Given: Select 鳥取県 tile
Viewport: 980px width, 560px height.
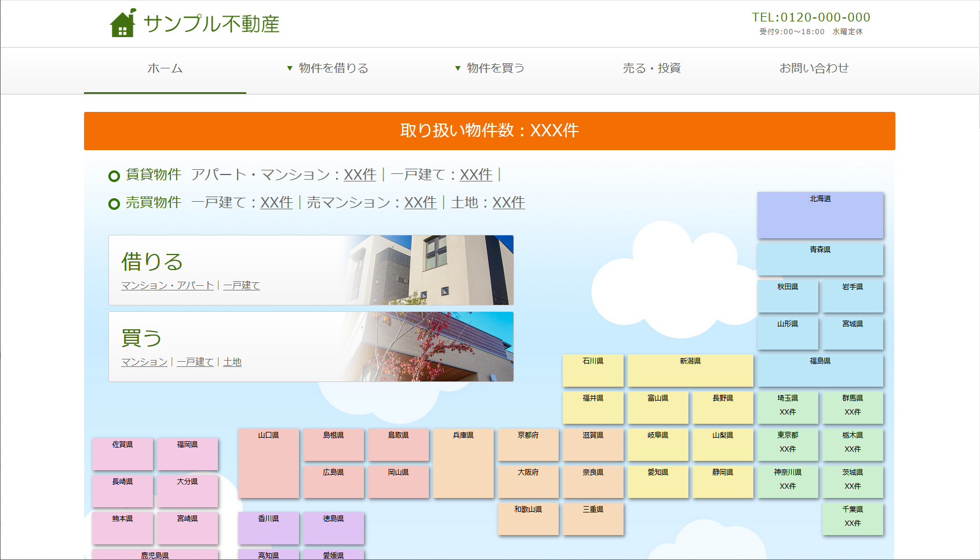Looking at the screenshot, I should pos(398,445).
